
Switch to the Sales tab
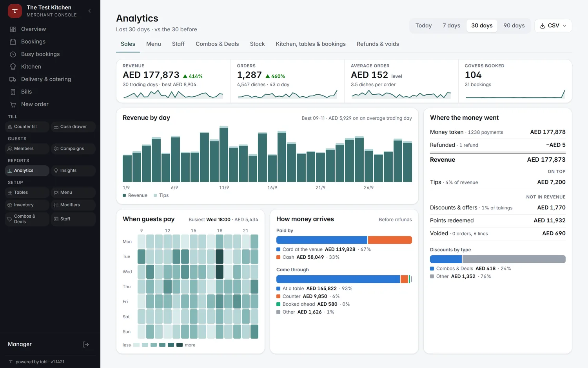(x=128, y=44)
